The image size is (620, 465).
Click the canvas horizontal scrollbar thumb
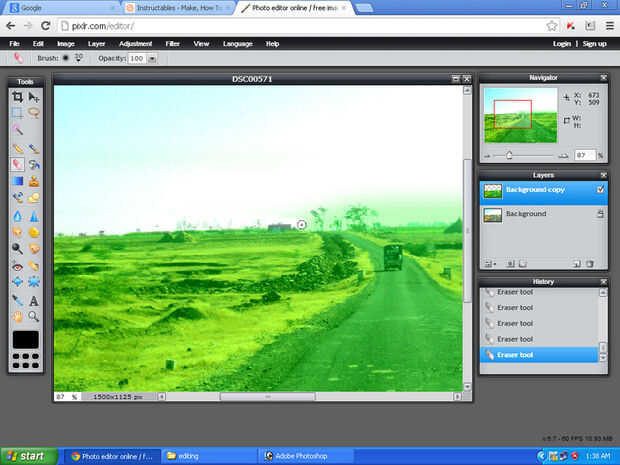point(267,396)
